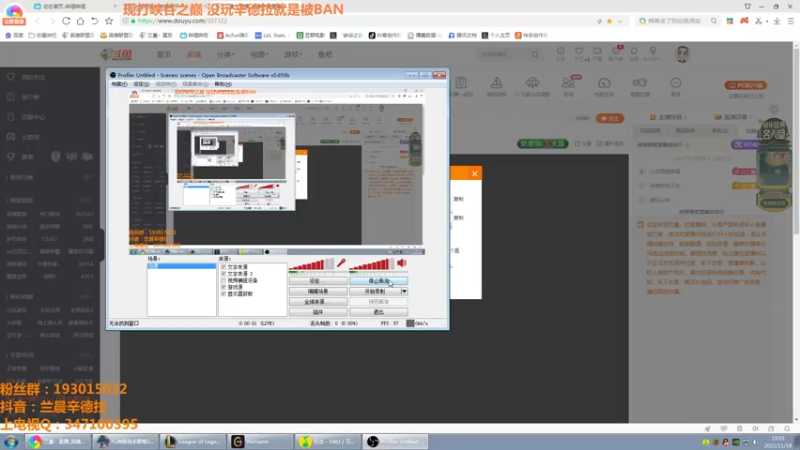Open 开始录制 dropdown arrow in OBS

(x=404, y=291)
